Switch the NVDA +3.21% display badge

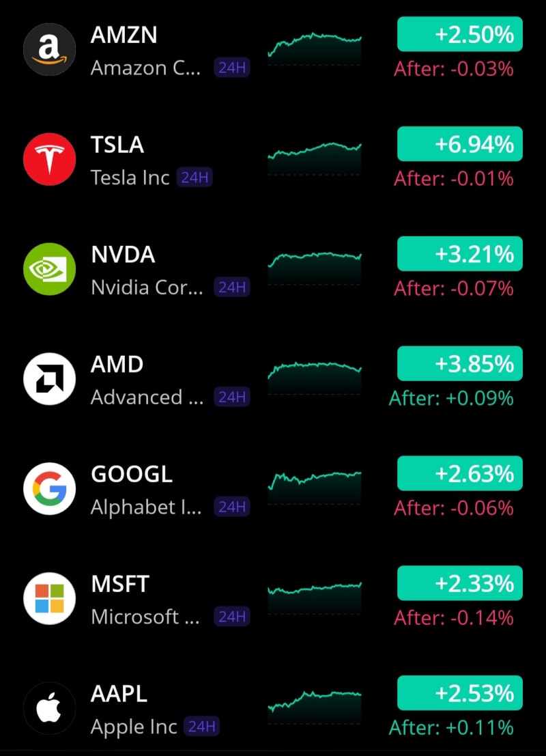pos(459,254)
